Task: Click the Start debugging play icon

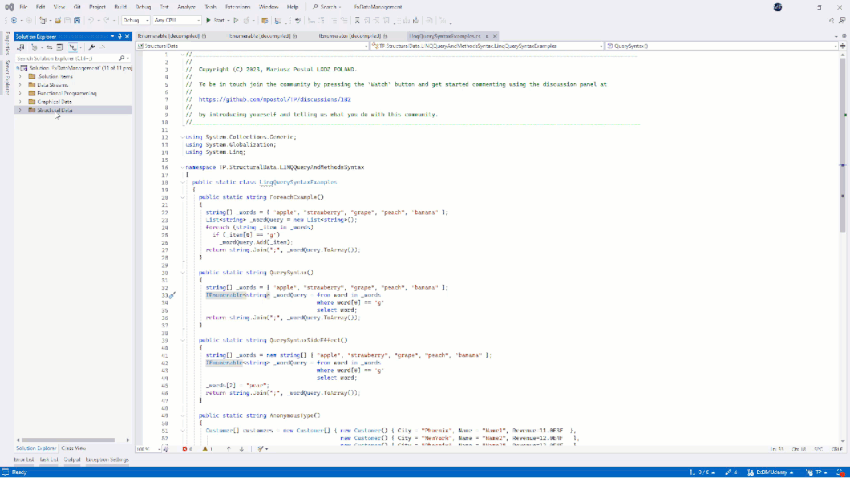Action: (x=207, y=20)
